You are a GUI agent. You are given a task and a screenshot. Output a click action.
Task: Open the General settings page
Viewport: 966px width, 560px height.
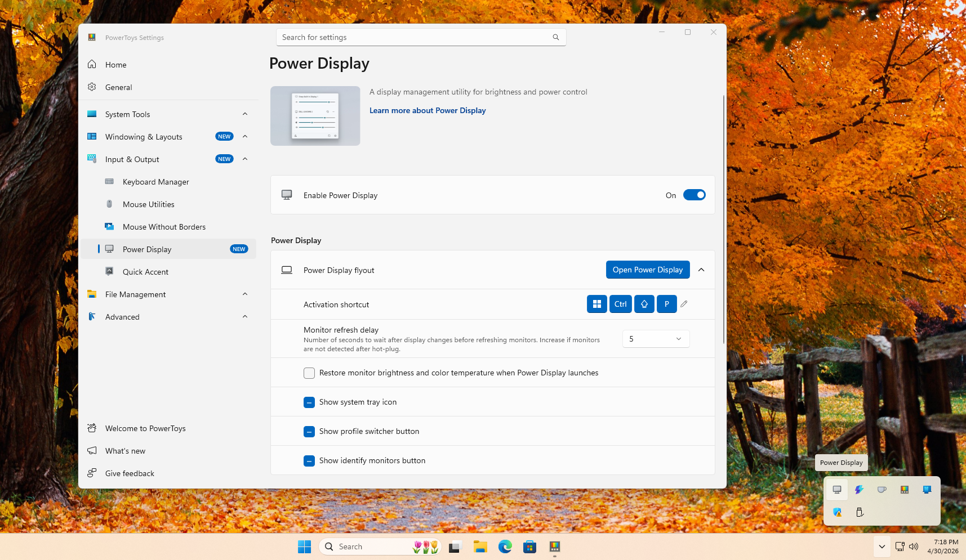click(168, 87)
